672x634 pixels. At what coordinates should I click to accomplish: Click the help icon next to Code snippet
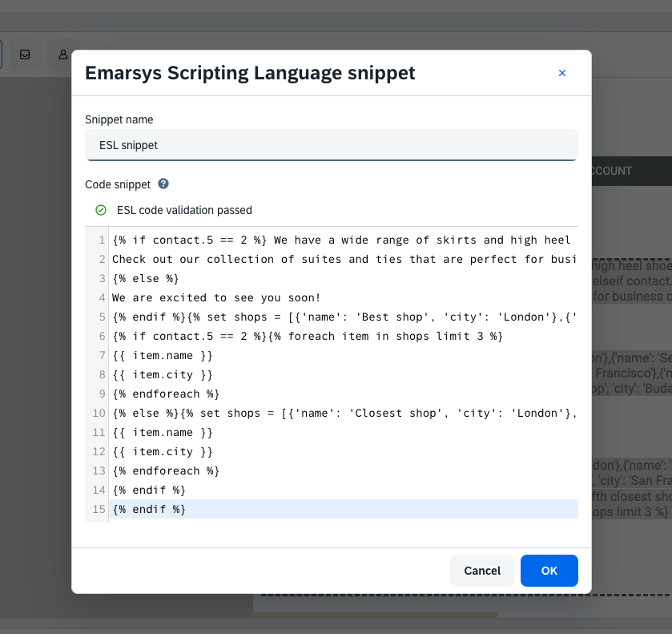163,184
